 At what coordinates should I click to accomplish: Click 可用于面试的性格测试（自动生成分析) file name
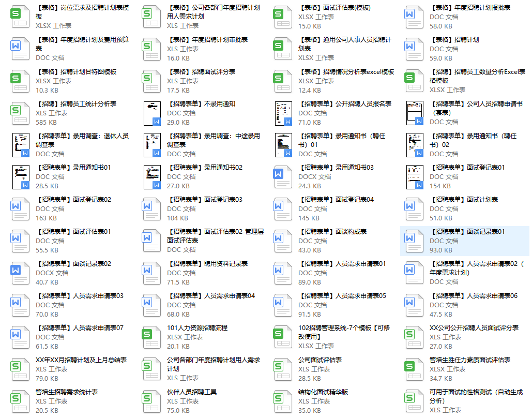click(476, 397)
